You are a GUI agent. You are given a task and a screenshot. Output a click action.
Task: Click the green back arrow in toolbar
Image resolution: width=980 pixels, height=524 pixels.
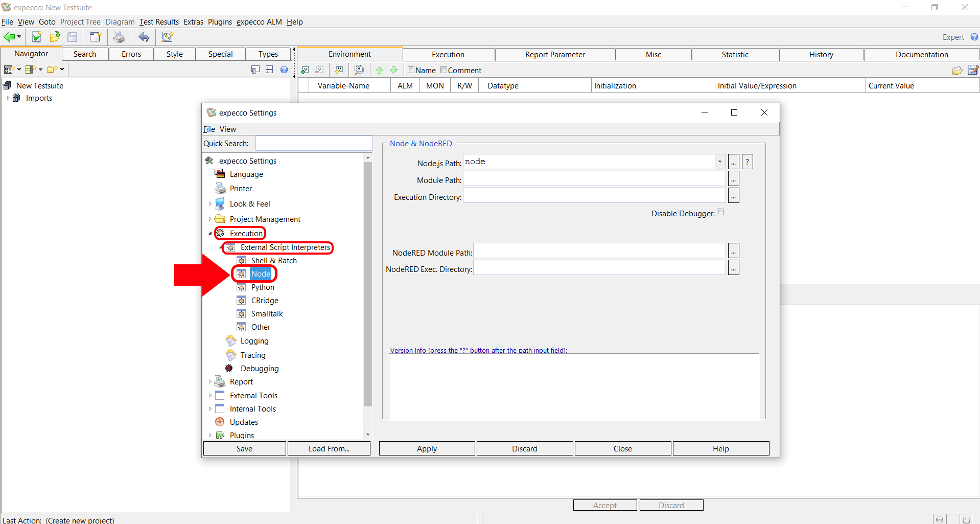tap(9, 37)
